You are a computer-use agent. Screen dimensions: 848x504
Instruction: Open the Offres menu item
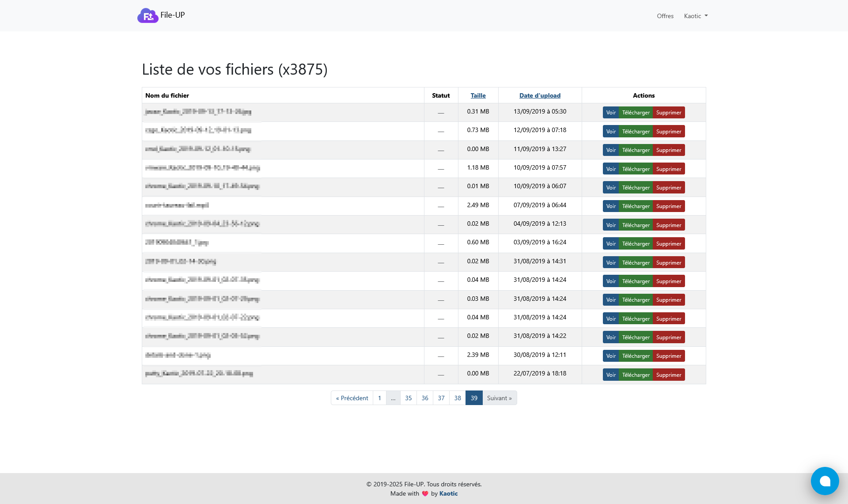[x=665, y=16]
